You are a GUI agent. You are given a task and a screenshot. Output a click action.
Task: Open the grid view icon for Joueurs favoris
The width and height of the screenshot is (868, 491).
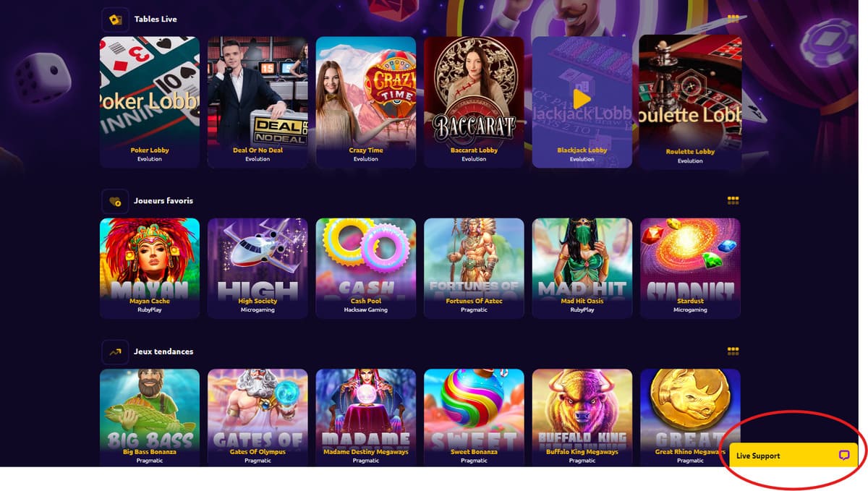[x=733, y=200]
